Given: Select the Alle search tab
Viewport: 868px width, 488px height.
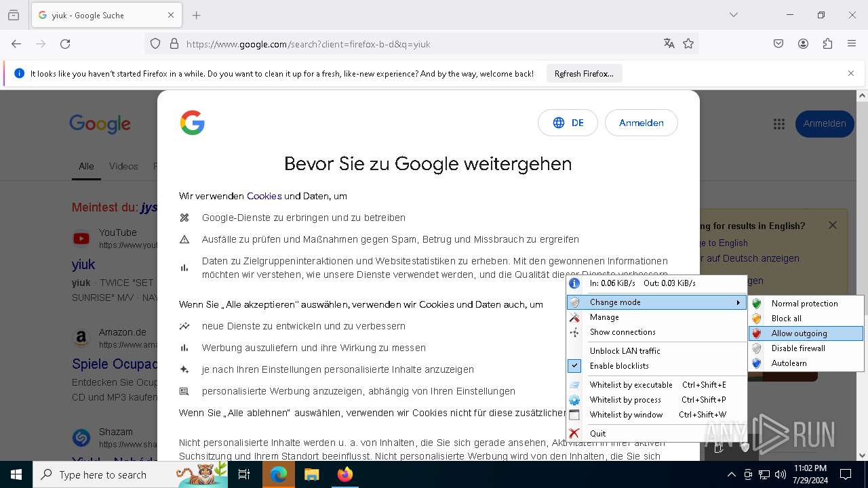Looking at the screenshot, I should coord(86,166).
